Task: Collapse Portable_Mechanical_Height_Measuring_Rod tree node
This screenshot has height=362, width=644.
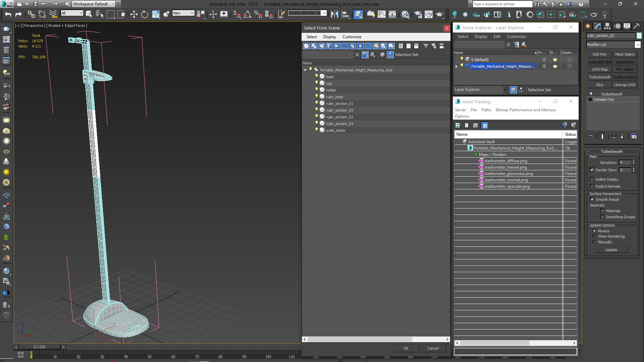Action: (x=305, y=70)
